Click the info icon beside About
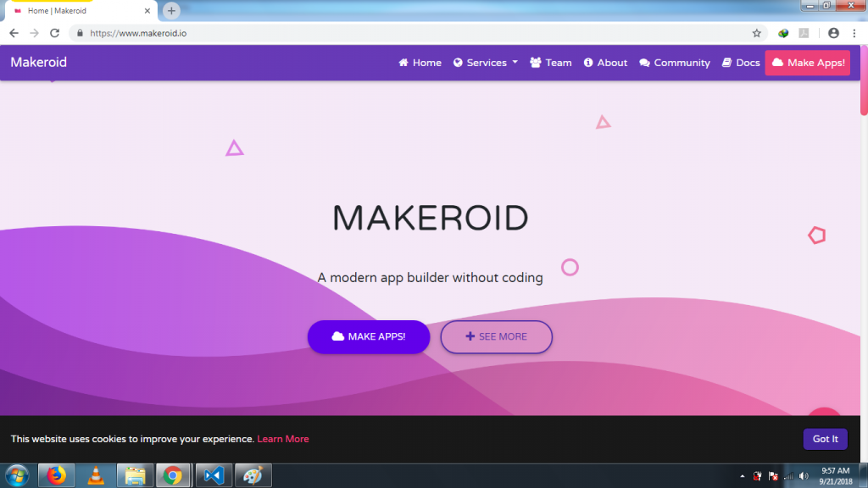This screenshot has width=868, height=488. tap(588, 63)
